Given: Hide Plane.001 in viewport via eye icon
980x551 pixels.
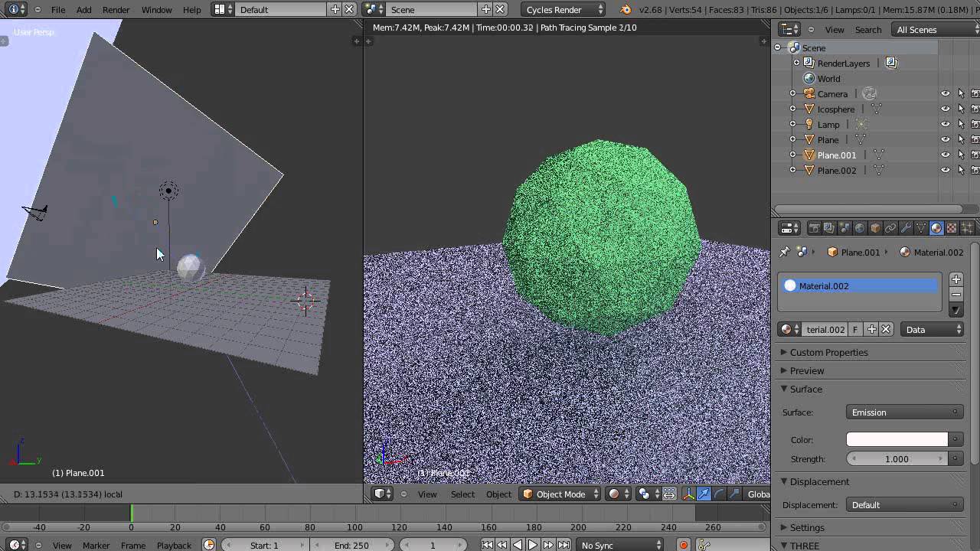Looking at the screenshot, I should point(946,155).
